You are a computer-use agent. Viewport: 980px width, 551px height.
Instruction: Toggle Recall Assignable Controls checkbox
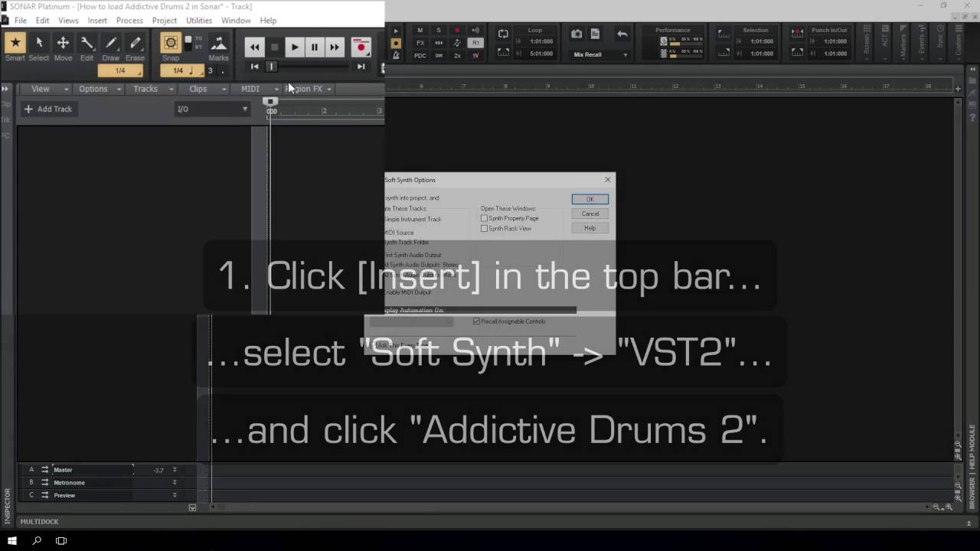coord(476,321)
